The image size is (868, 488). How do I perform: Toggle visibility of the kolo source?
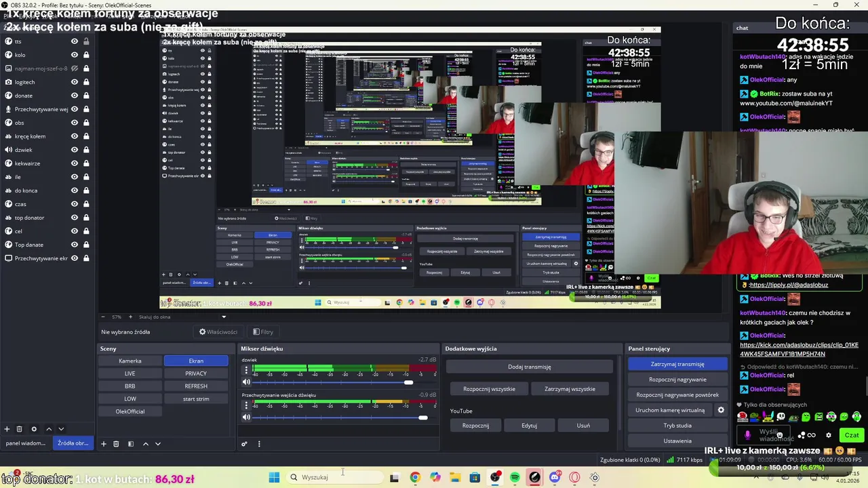pyautogui.click(x=75, y=55)
